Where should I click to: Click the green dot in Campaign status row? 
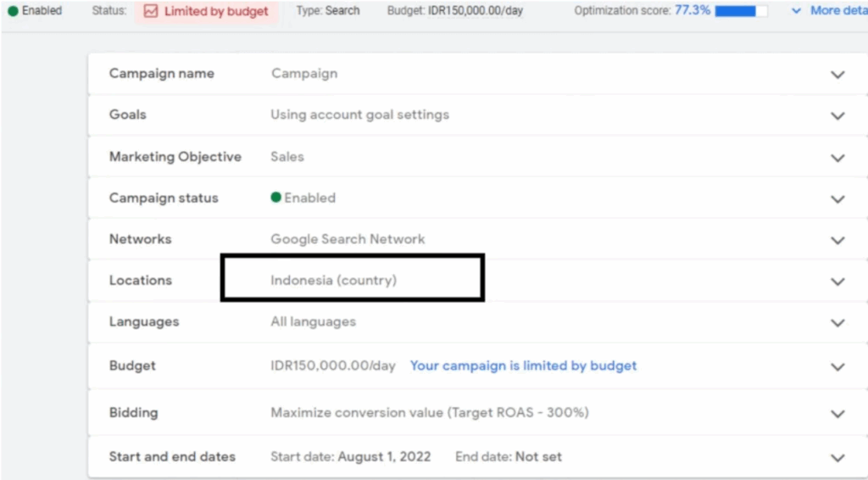point(275,198)
